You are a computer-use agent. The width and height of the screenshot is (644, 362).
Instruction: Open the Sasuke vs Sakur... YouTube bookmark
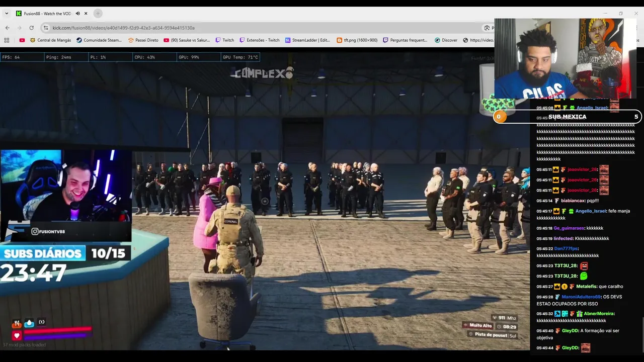(187, 40)
